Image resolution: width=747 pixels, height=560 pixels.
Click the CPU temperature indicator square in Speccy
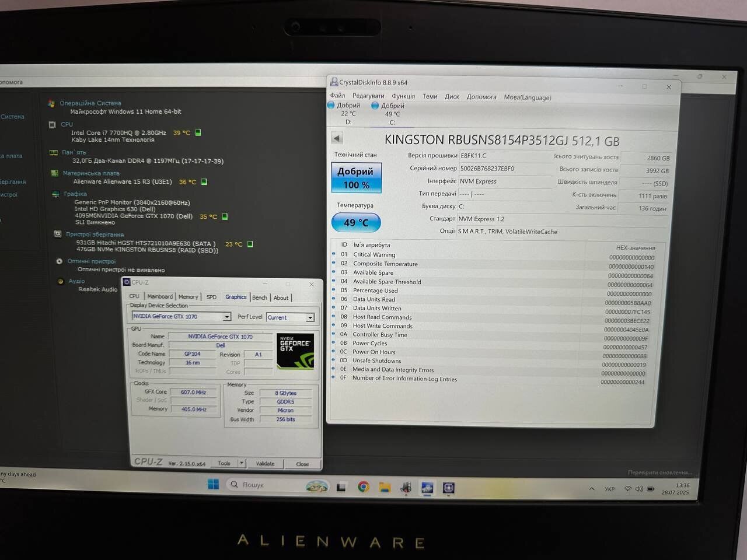(x=198, y=132)
